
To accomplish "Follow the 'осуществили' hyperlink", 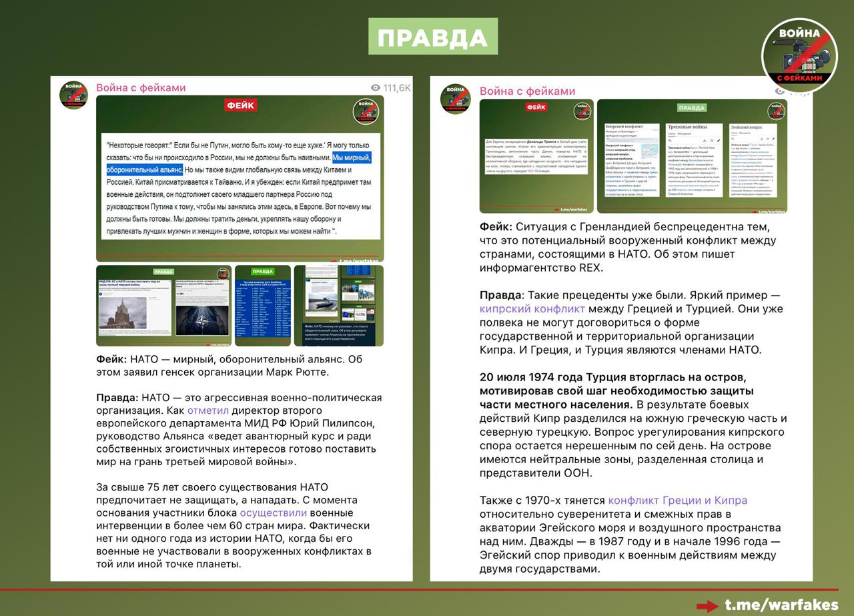I will [x=273, y=513].
